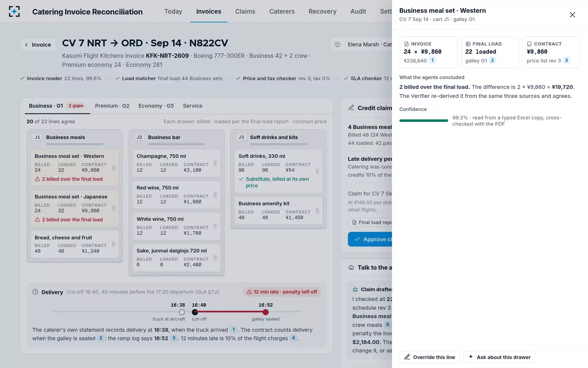
Task: Click Ask about this drawer button
Action: tap(499, 357)
